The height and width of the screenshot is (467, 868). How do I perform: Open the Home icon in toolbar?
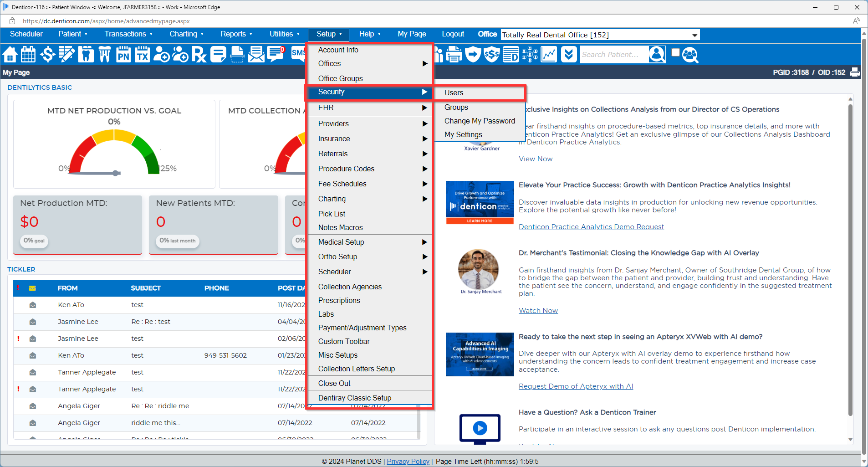point(10,55)
